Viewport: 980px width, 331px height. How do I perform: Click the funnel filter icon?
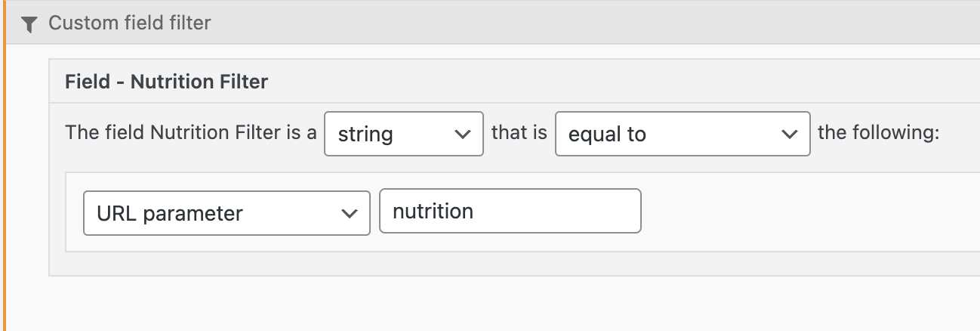point(29,24)
